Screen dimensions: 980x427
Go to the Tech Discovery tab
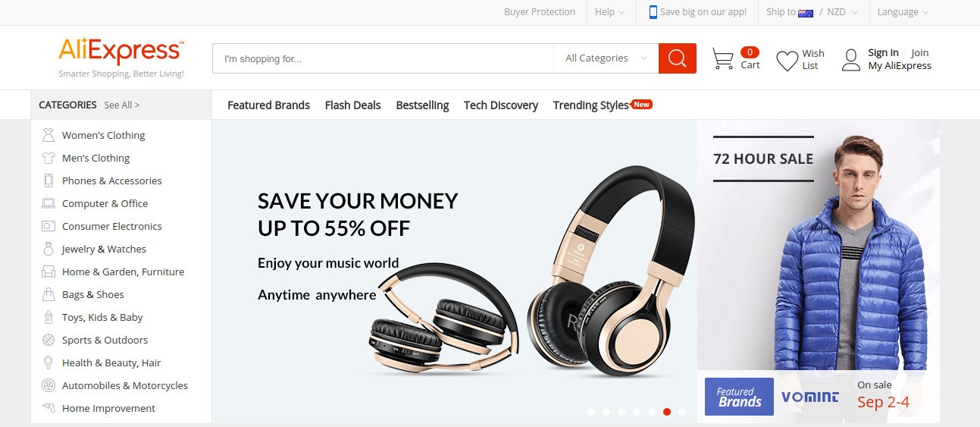[501, 105]
